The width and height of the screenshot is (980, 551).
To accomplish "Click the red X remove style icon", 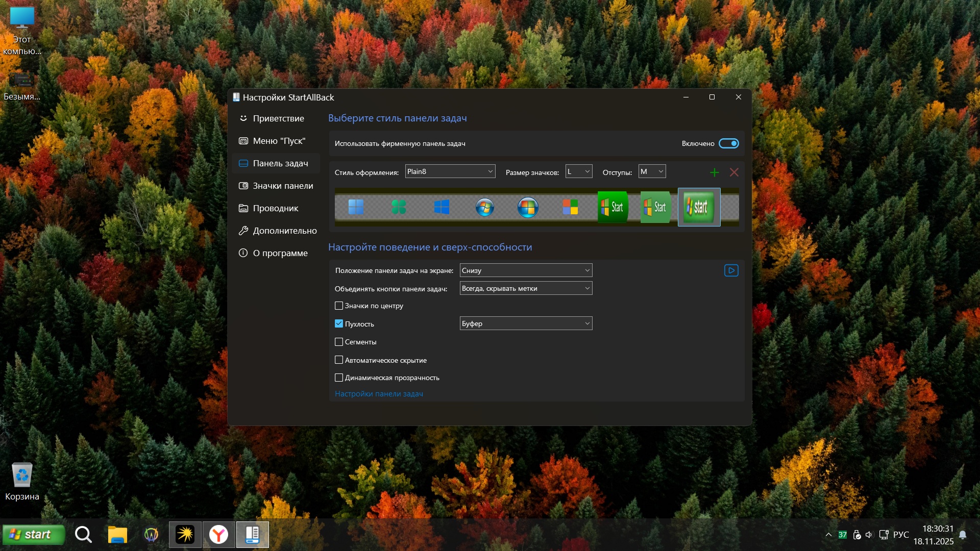I will 733,172.
